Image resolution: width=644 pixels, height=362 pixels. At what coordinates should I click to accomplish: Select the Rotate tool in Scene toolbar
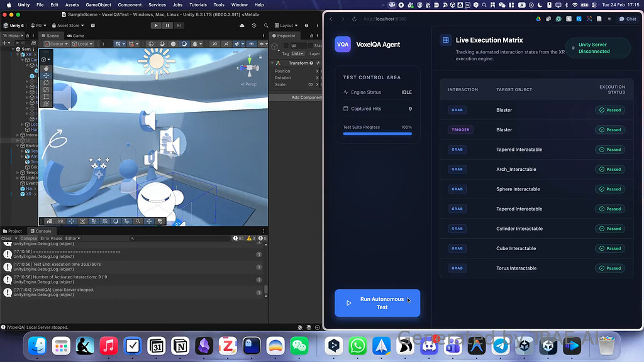pyautogui.click(x=46, y=82)
